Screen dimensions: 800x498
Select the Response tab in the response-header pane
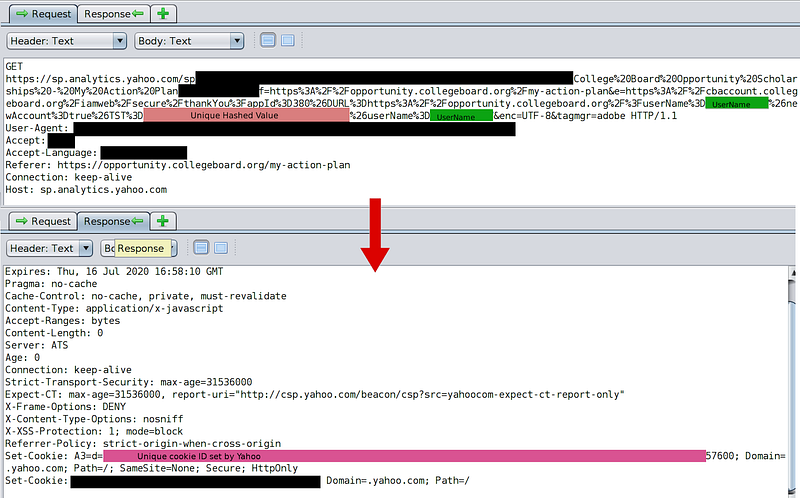click(113, 221)
